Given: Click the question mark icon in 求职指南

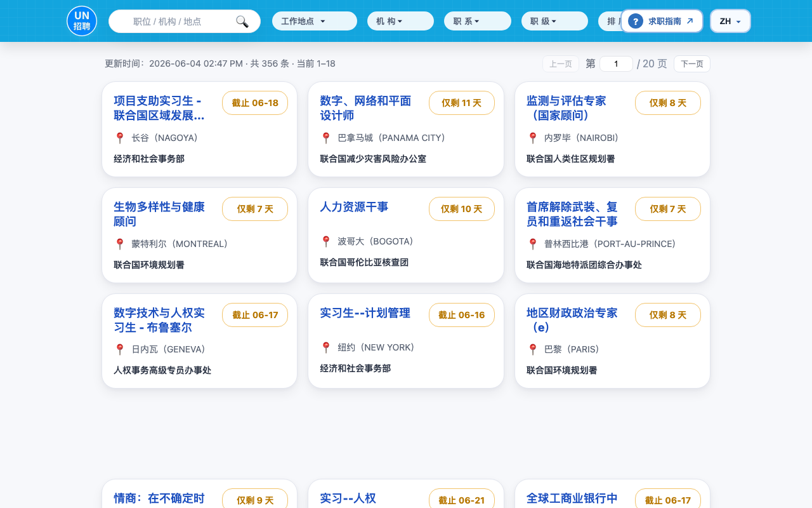Looking at the screenshot, I should coord(635,21).
